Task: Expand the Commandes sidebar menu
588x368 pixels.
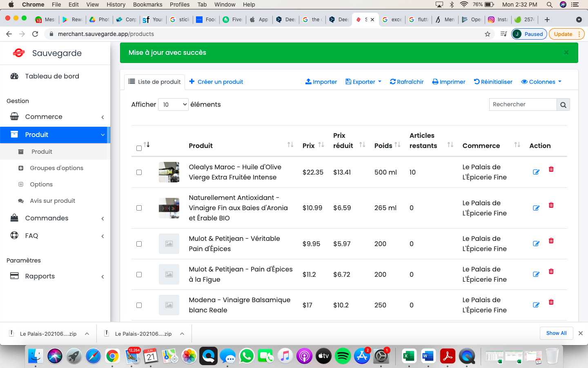Action: click(x=55, y=218)
